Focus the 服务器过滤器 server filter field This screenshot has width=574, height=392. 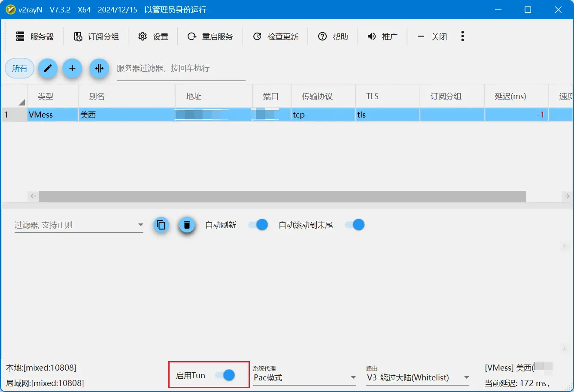[x=181, y=69]
